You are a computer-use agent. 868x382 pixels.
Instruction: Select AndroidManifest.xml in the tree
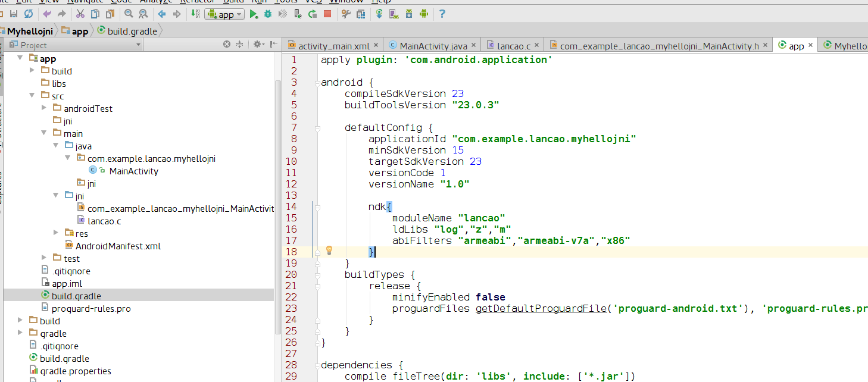click(118, 246)
